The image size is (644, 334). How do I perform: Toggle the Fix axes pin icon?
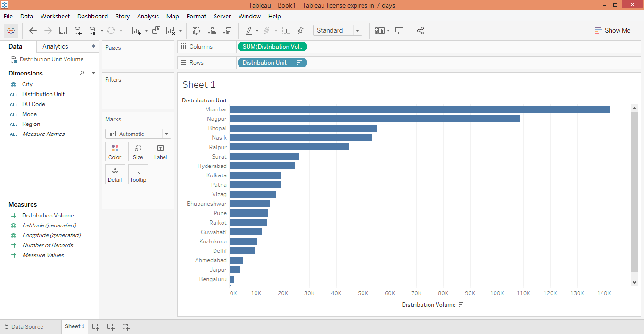coord(300,31)
